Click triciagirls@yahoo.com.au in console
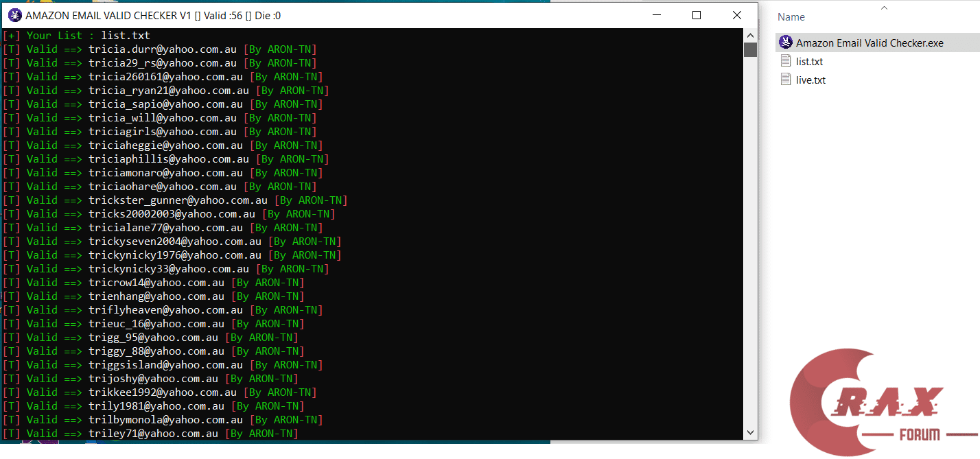The image size is (980, 459). 163,131
